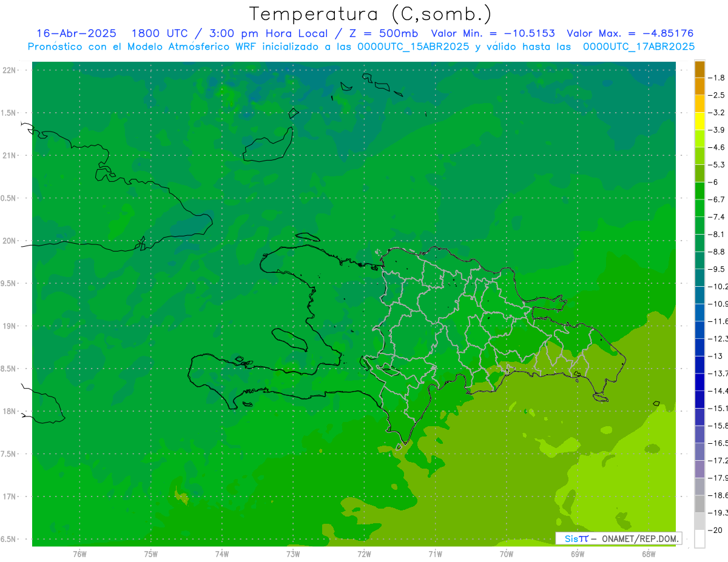Click the 69W longitude label
Image resolution: width=728 pixels, height=562 pixels.
pyautogui.click(x=578, y=554)
